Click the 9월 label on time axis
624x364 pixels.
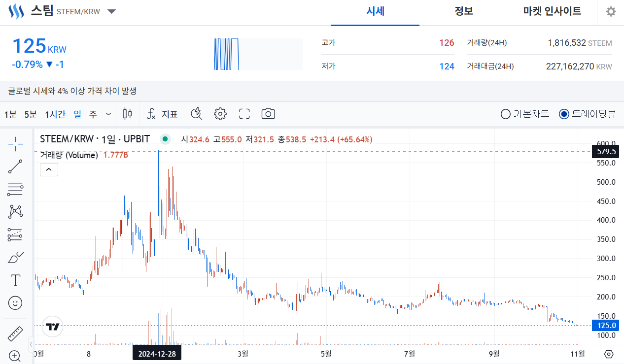click(493, 354)
